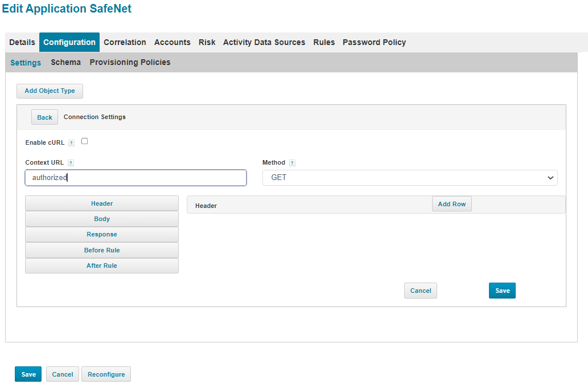Click Add Row in Header section

pos(451,204)
